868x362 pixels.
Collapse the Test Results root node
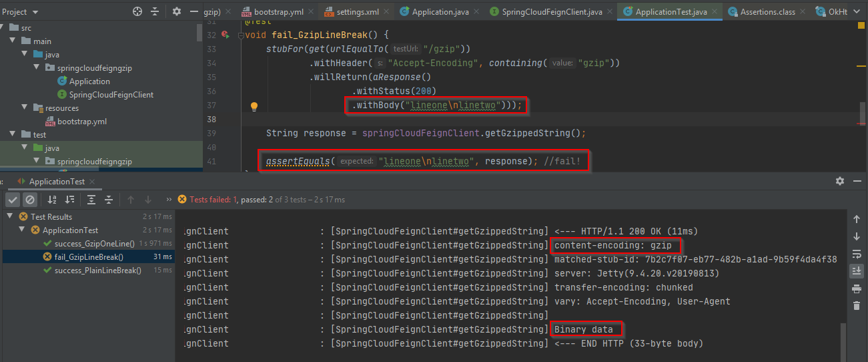tap(10, 217)
